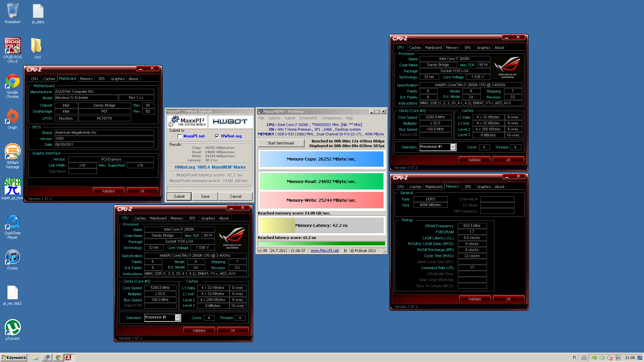This screenshot has width=644, height=362.
Task: Launch QuickTime Player desktop shortcut
Action: 12,227
